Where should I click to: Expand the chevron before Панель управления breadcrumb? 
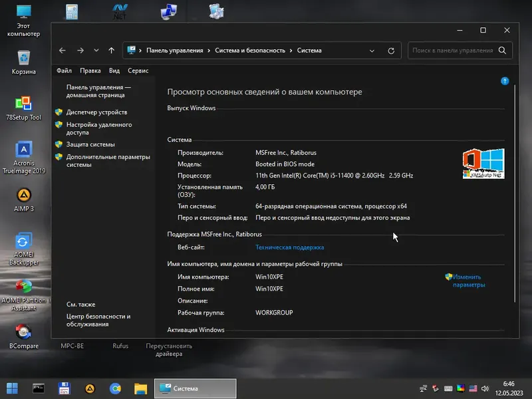140,51
